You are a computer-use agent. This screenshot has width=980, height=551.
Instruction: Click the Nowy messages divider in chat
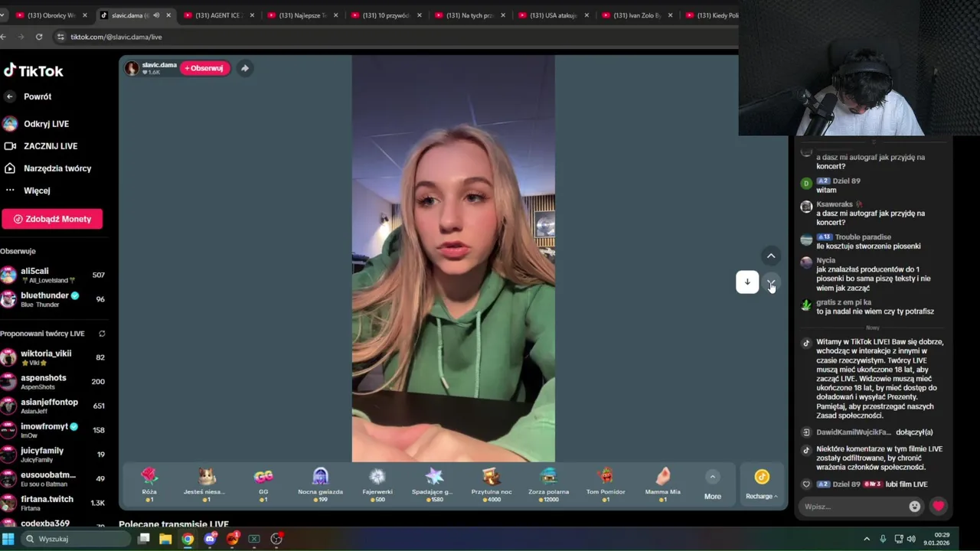pos(872,328)
